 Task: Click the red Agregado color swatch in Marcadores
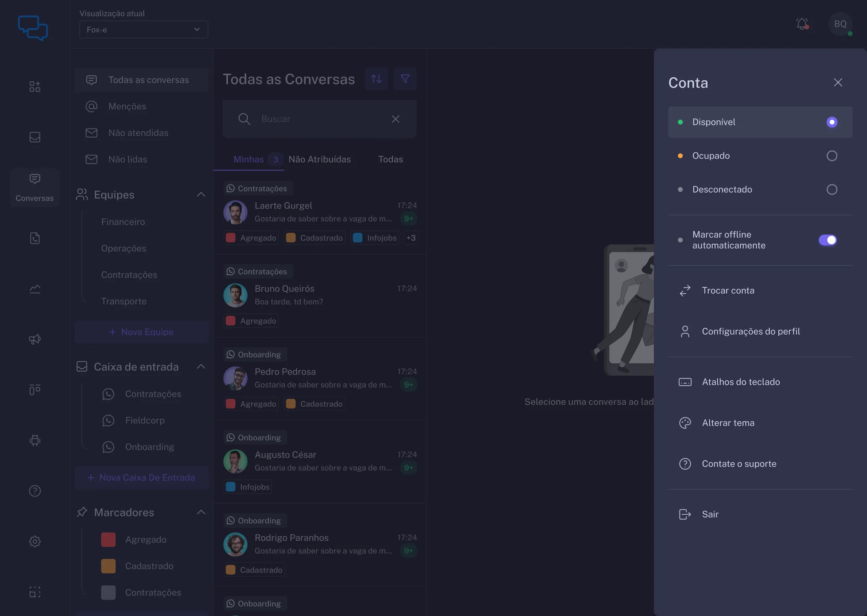(108, 540)
